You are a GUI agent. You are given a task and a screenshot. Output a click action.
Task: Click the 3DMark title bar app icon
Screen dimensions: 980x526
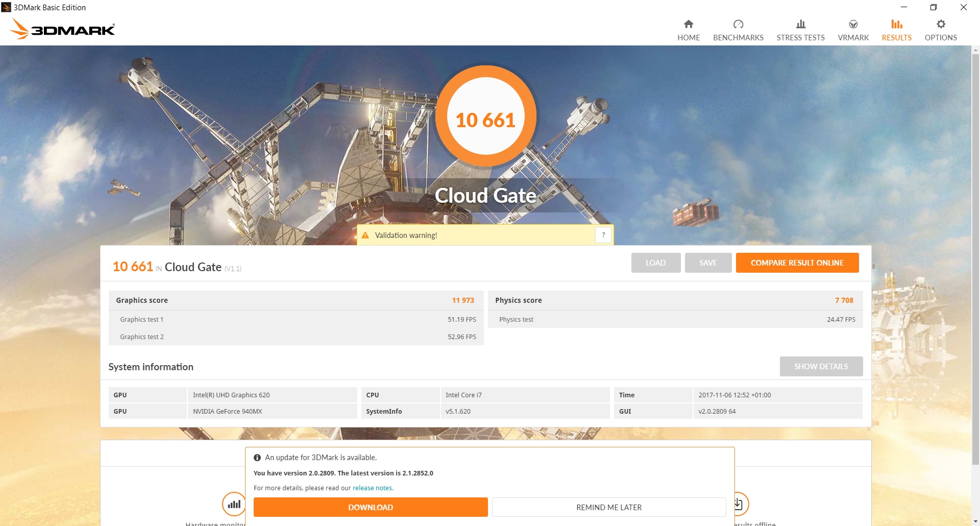point(6,7)
